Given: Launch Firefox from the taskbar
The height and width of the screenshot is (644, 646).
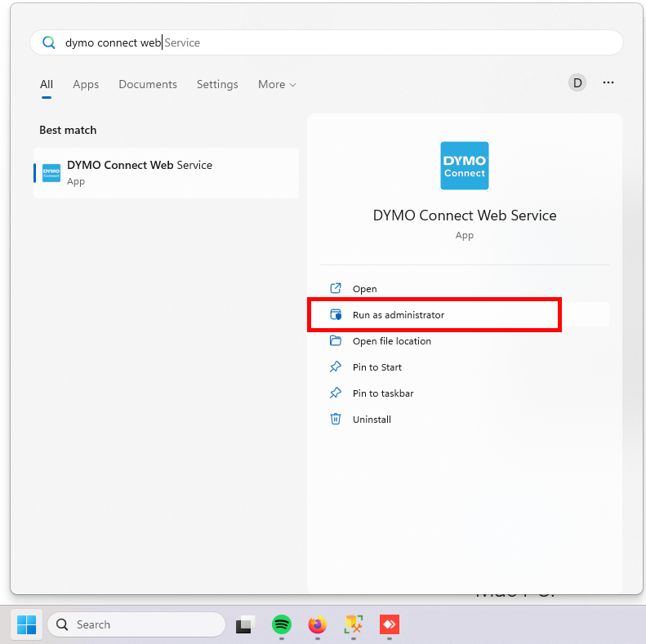Looking at the screenshot, I should 317,624.
